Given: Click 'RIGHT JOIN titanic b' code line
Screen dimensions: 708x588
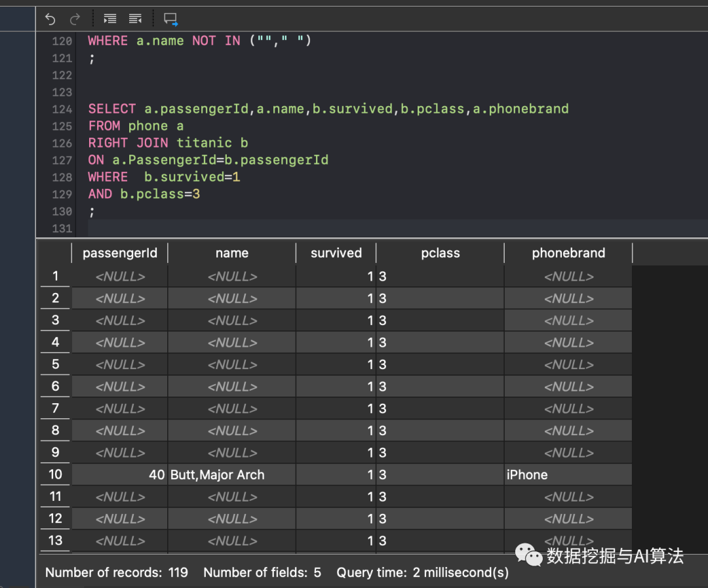Looking at the screenshot, I should 168,143.
